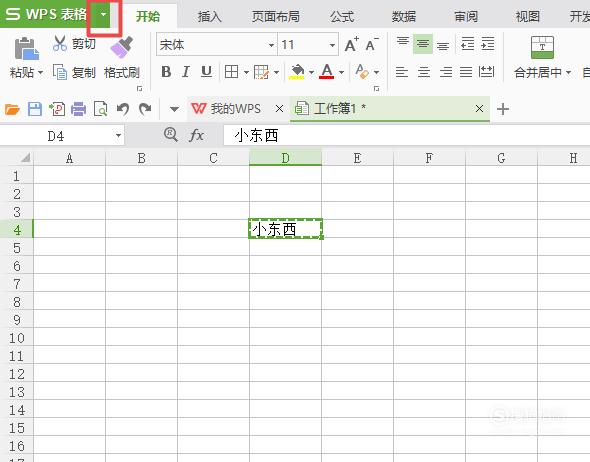Image resolution: width=590 pixels, height=462 pixels.
Task: Toggle Underline formatting
Action: point(206,72)
